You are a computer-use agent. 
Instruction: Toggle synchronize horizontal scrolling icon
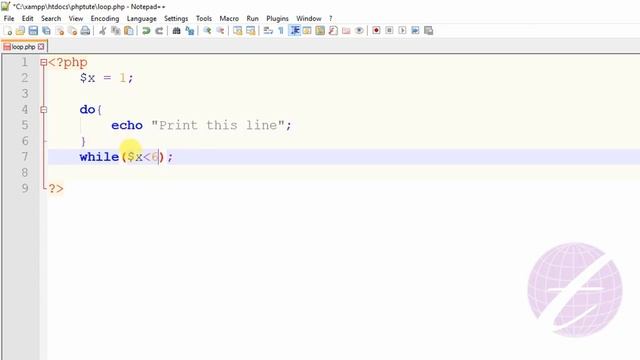(x=251, y=31)
